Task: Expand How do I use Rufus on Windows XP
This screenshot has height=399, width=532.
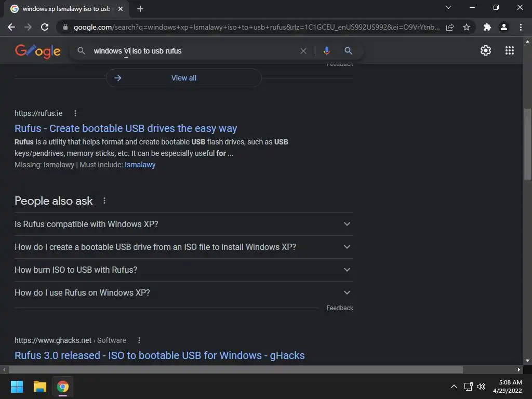Action: point(183,292)
